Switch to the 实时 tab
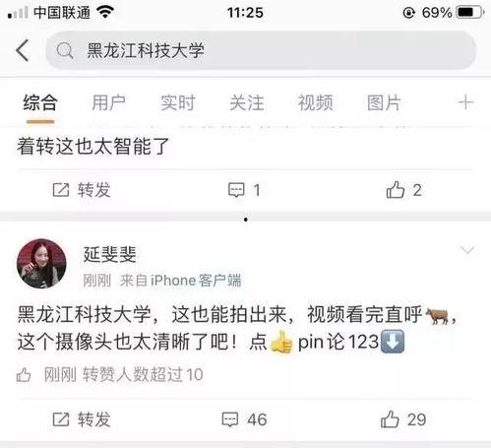This screenshot has height=448, width=491. pos(178,102)
